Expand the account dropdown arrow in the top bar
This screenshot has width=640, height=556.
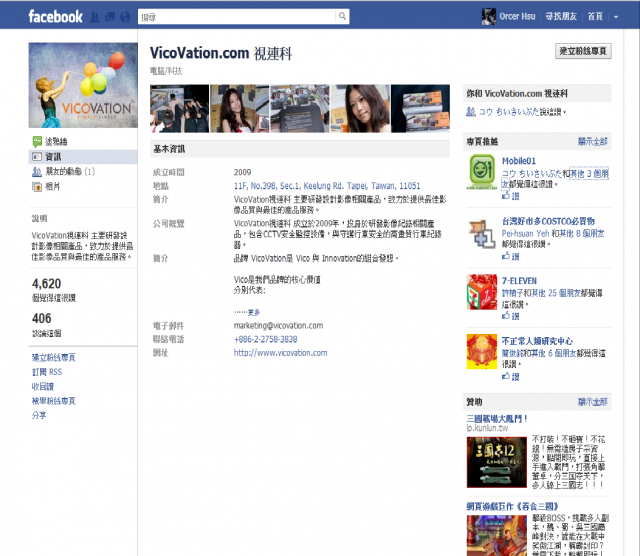tap(616, 17)
